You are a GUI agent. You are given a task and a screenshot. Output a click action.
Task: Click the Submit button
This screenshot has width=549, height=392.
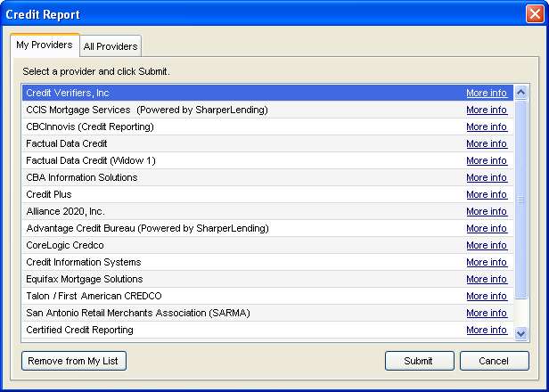click(418, 361)
